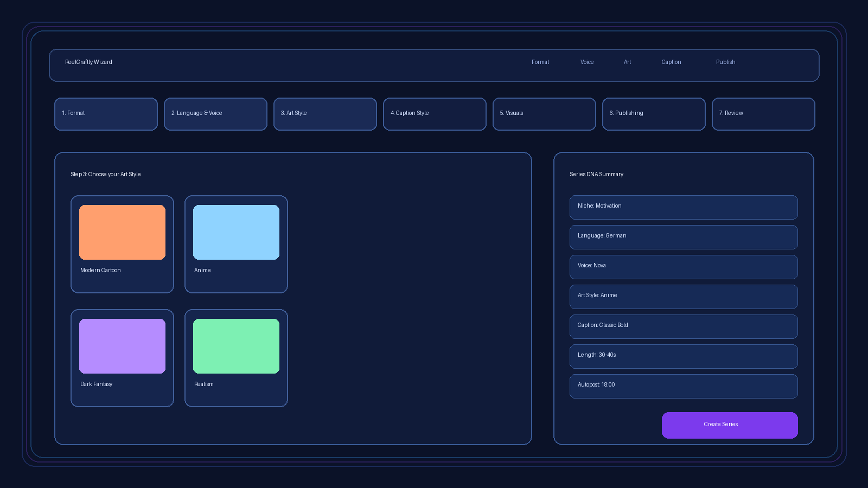Image resolution: width=868 pixels, height=488 pixels.
Task: Click Caption in the top navigation
Action: (671, 62)
